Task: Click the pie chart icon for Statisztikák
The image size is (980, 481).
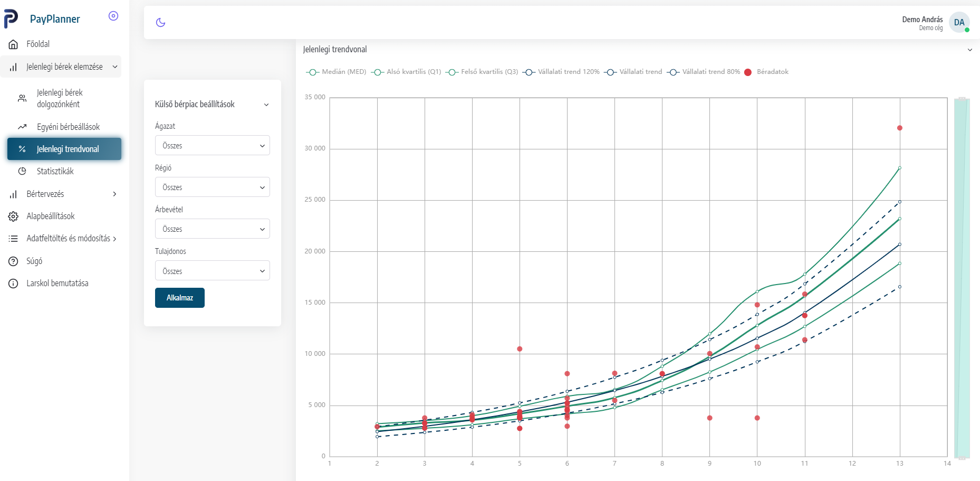Action: coord(22,171)
